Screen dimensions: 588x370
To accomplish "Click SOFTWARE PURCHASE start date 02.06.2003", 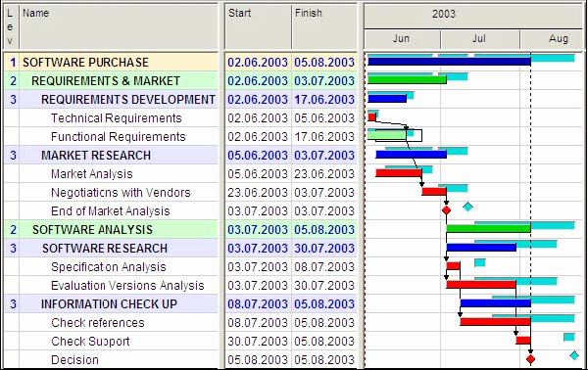I will 258,63.
